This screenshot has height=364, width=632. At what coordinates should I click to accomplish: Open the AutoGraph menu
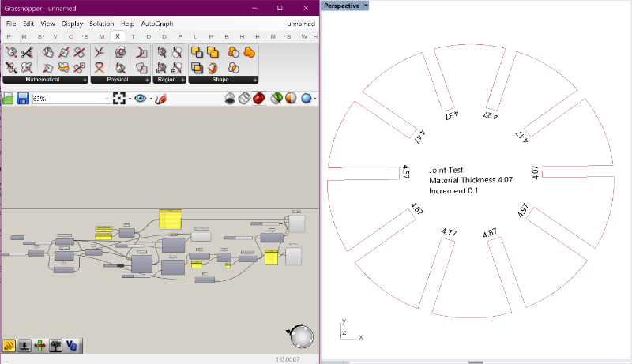coord(157,24)
